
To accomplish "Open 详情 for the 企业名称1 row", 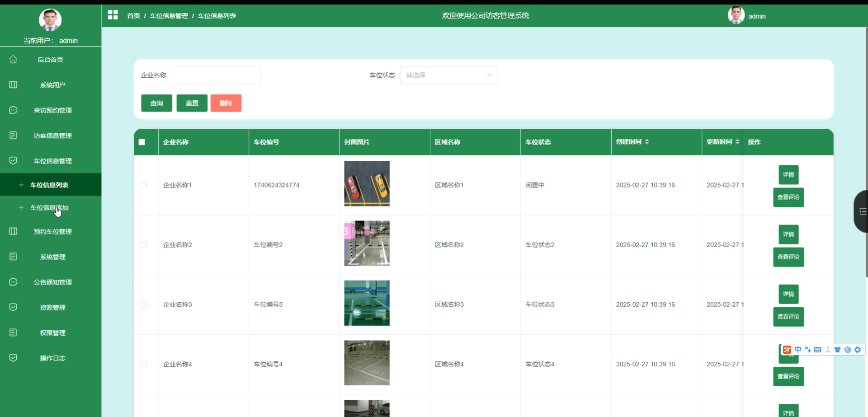I will click(x=788, y=175).
